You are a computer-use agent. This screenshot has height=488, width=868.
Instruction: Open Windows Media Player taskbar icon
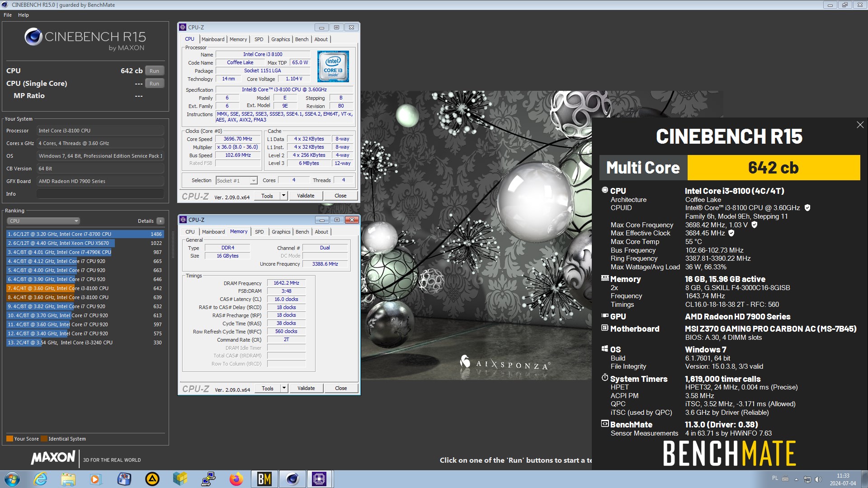point(95,479)
